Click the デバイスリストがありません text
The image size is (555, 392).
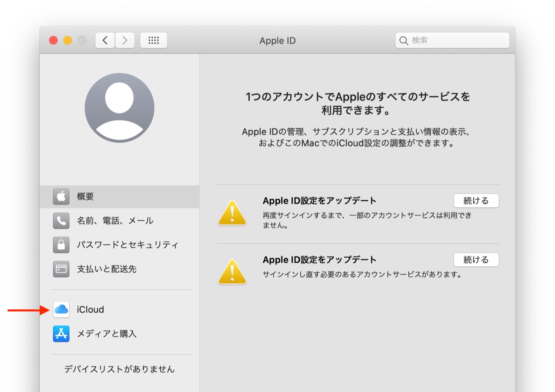coord(120,369)
